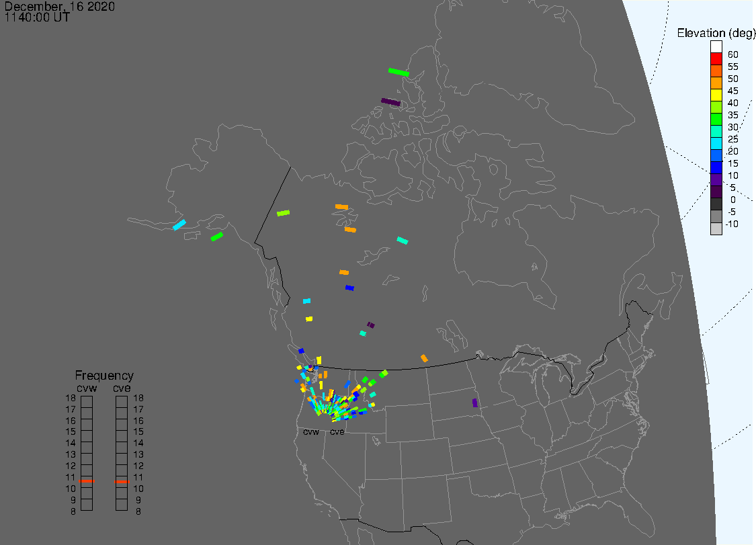
Task: Click the cyan echo bar over western Alaska
Action: point(179,224)
